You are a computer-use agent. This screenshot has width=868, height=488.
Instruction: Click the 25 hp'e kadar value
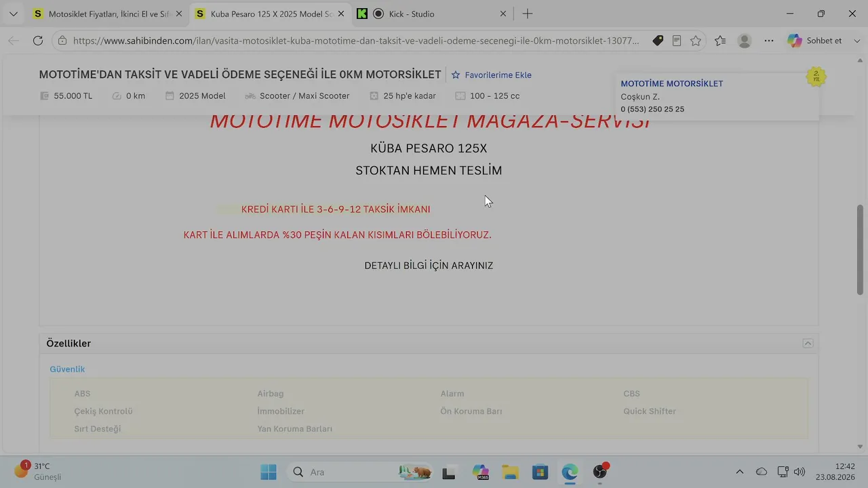point(410,96)
